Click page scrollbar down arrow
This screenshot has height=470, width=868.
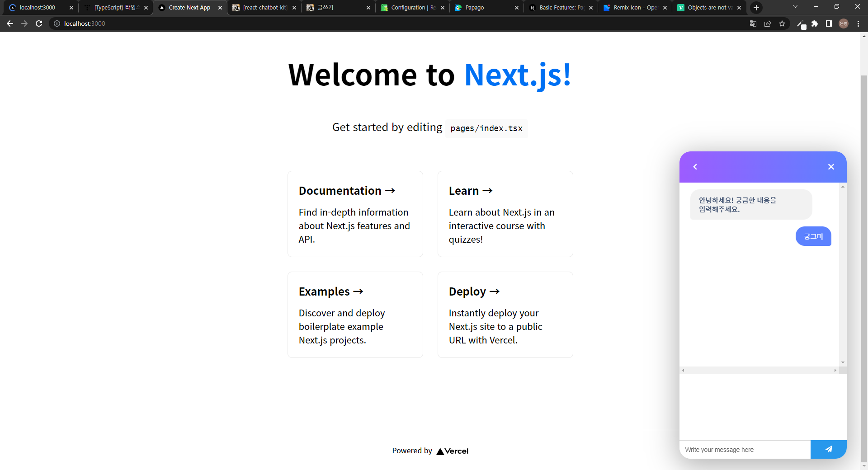864,466
